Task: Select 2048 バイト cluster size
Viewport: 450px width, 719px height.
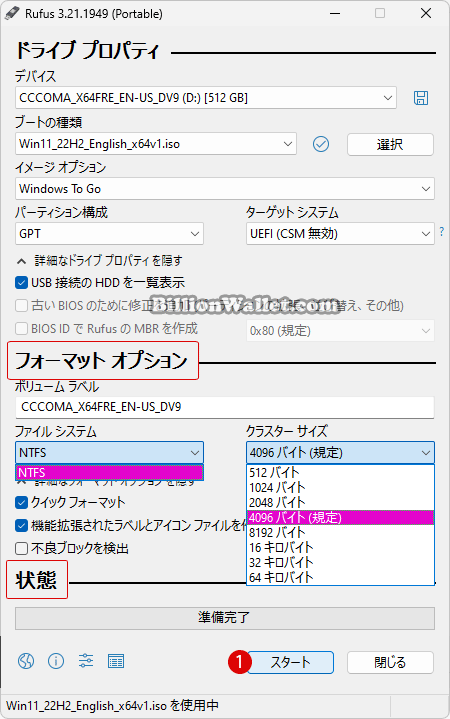Action: [340, 503]
